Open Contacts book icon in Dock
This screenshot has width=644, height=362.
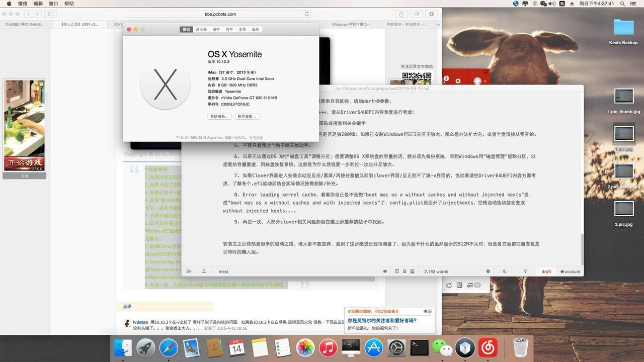pos(214,347)
